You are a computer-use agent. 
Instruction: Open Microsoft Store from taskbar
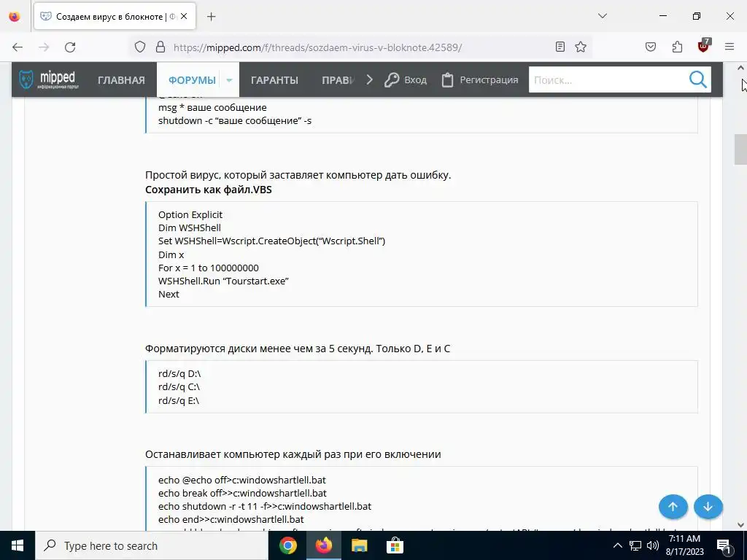pyautogui.click(x=395, y=545)
